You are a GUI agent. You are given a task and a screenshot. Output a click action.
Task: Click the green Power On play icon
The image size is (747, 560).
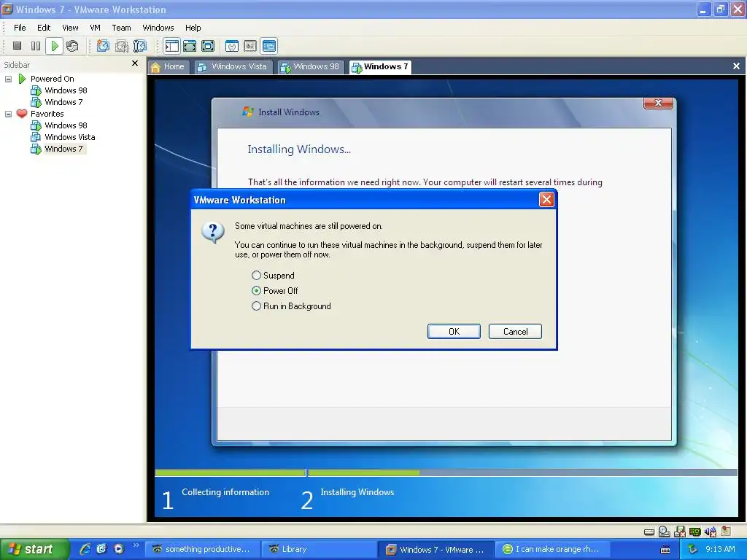click(54, 46)
